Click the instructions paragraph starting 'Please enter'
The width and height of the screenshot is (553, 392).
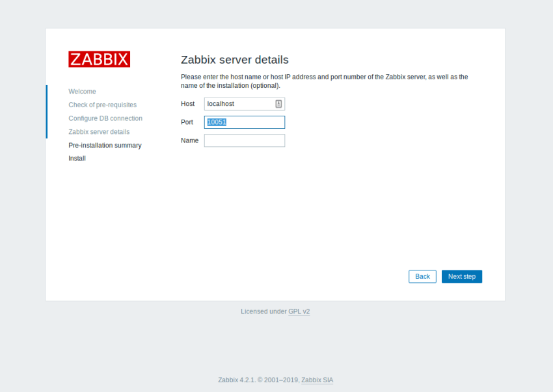325,81
